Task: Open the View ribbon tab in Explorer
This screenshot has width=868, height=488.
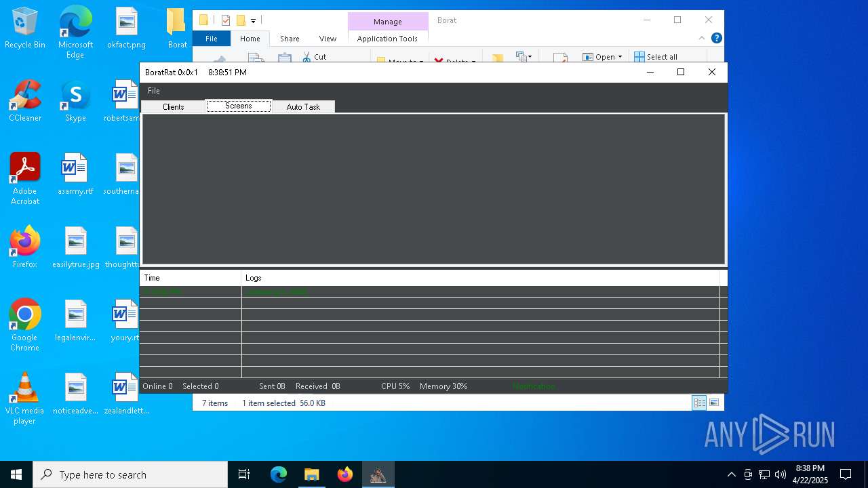Action: point(328,39)
